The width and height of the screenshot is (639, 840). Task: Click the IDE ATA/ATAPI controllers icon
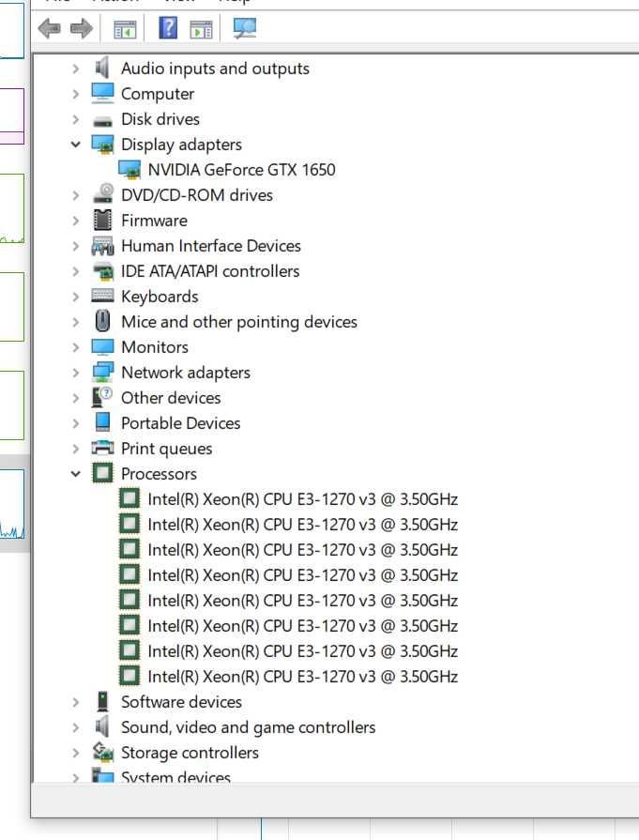coord(102,271)
